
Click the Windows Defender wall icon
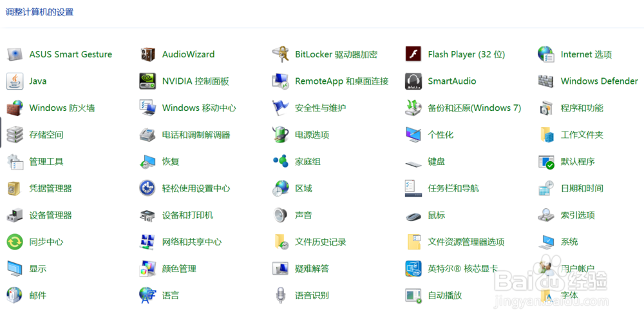(x=546, y=81)
